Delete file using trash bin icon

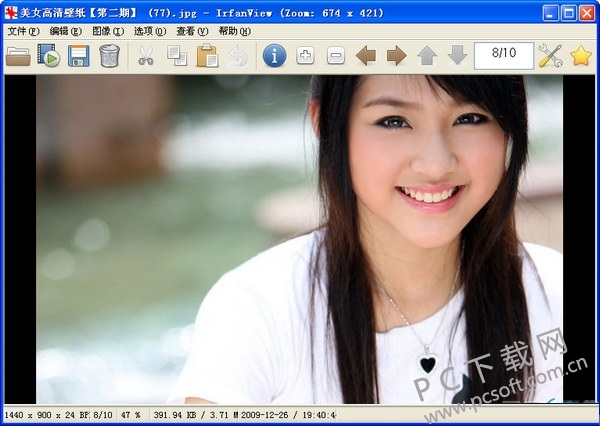pos(109,56)
